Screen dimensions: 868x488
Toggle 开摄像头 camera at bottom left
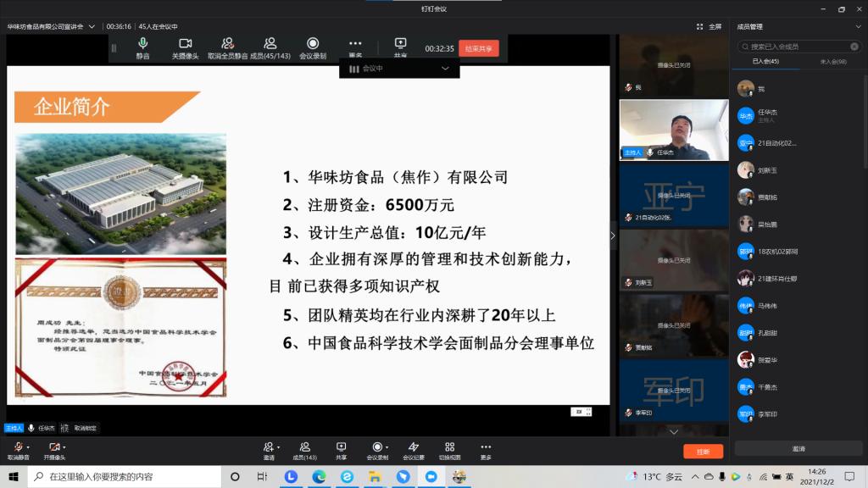coord(53,447)
